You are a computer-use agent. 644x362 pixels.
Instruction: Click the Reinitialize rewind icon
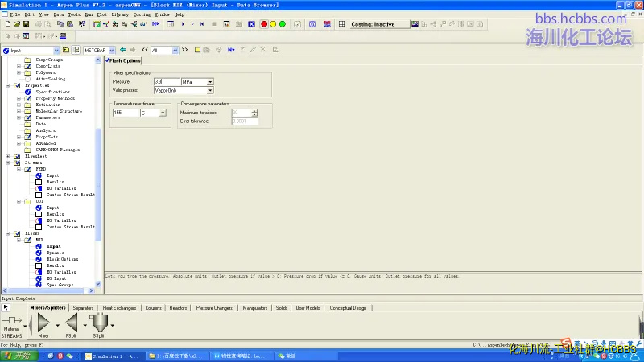tap(202, 24)
